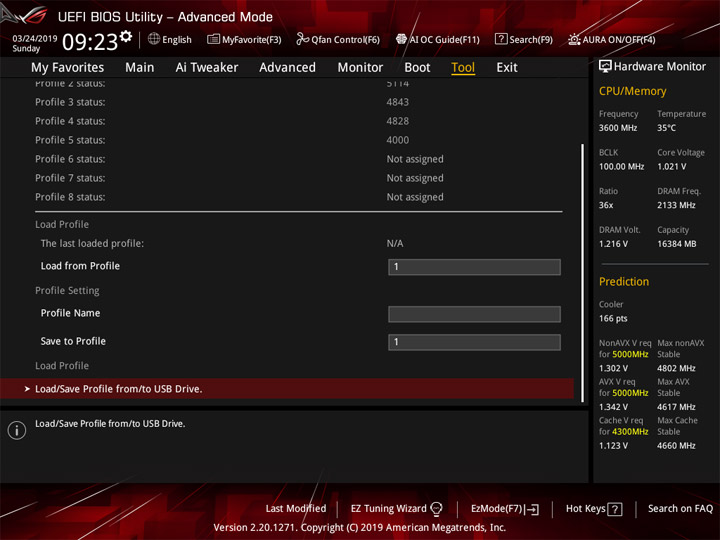Click the 16384 MB capacity value

pos(677,244)
